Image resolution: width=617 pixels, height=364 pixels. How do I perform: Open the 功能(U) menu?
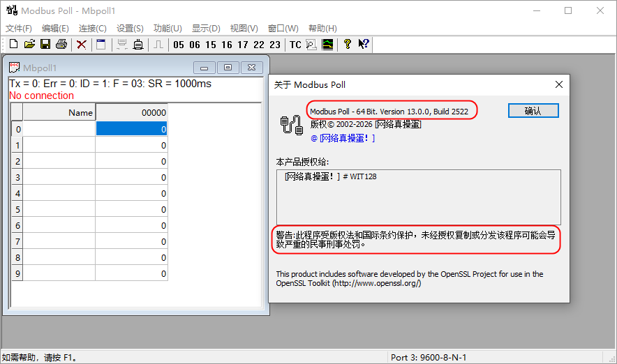click(168, 29)
